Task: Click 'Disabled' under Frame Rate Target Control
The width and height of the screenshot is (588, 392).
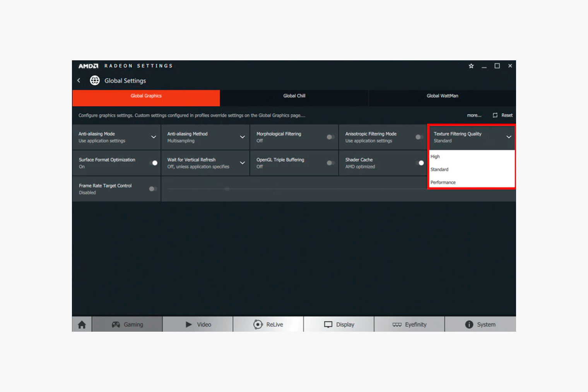Action: [87, 193]
